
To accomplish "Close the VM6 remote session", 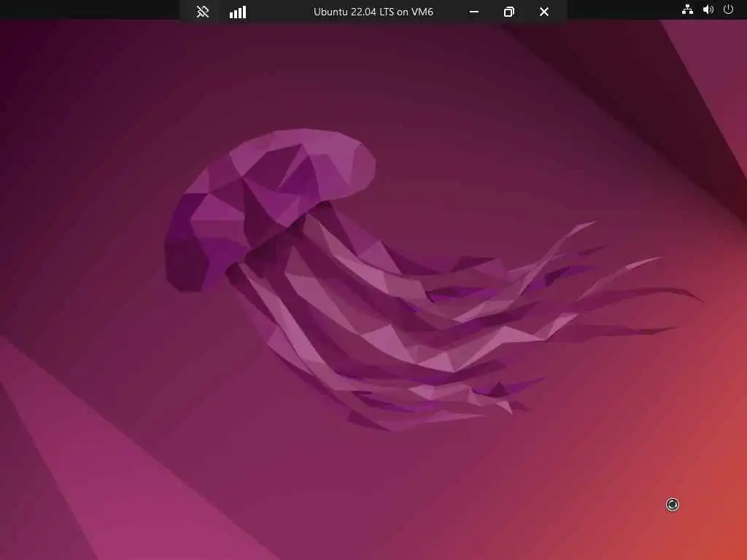I will click(544, 12).
